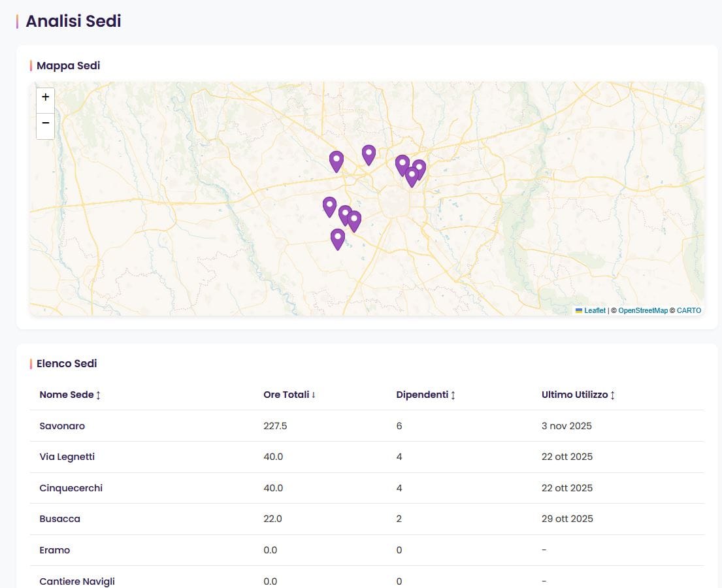Sort by Ultimo Utilizzo column
722x588 pixels.
coord(578,395)
